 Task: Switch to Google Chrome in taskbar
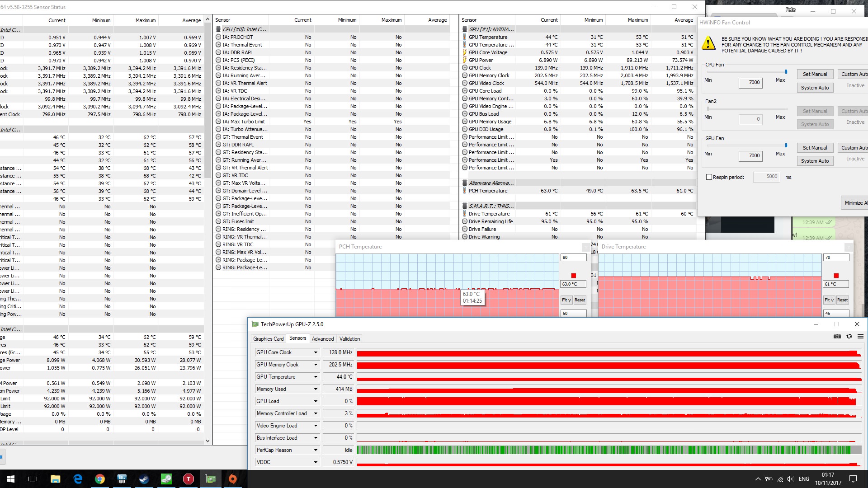100,479
